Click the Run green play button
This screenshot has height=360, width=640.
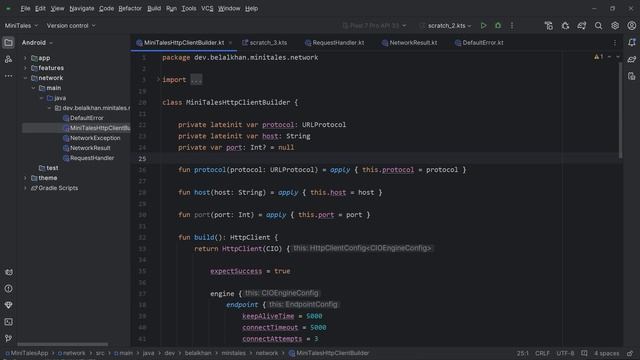(x=483, y=26)
